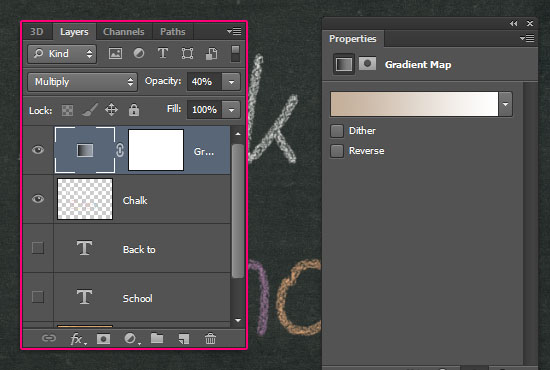Open the Multiply blend mode dropdown
This screenshot has height=370, width=550.
point(82,82)
